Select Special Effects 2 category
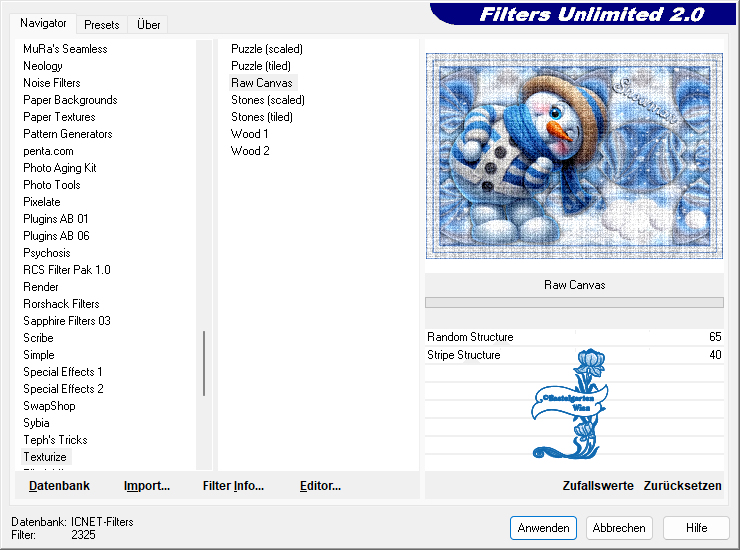This screenshot has height=550, width=740. tap(63, 389)
